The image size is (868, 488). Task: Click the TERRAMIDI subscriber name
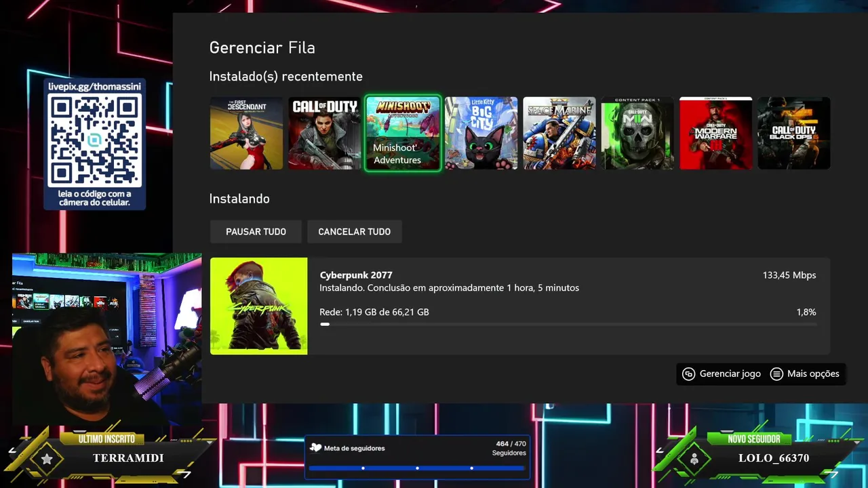coord(128,457)
